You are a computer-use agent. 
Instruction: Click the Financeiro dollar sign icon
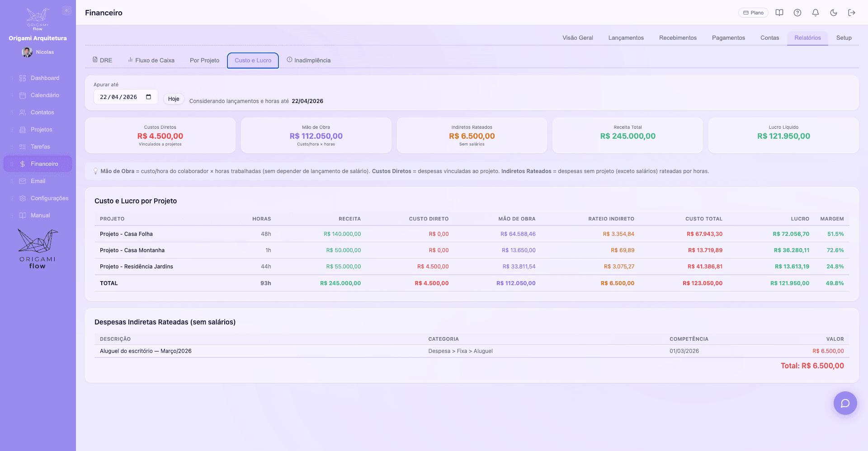(x=23, y=164)
